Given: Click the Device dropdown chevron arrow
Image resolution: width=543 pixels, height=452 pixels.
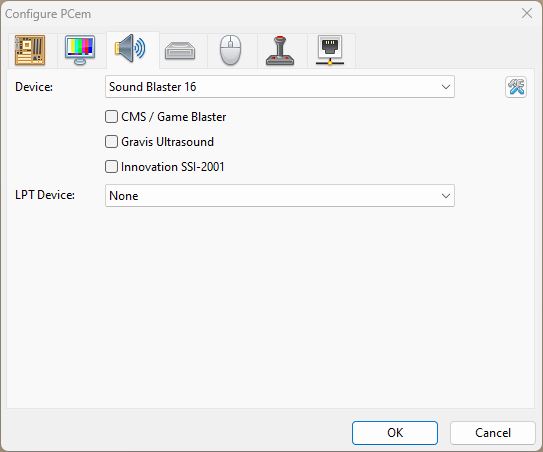Looking at the screenshot, I should tap(446, 87).
